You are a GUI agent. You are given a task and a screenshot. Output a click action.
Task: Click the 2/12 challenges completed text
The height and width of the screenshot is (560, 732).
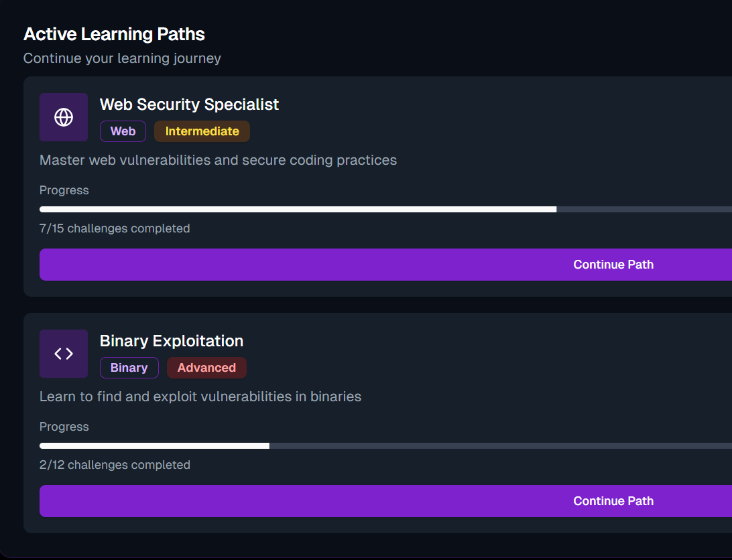tap(115, 465)
